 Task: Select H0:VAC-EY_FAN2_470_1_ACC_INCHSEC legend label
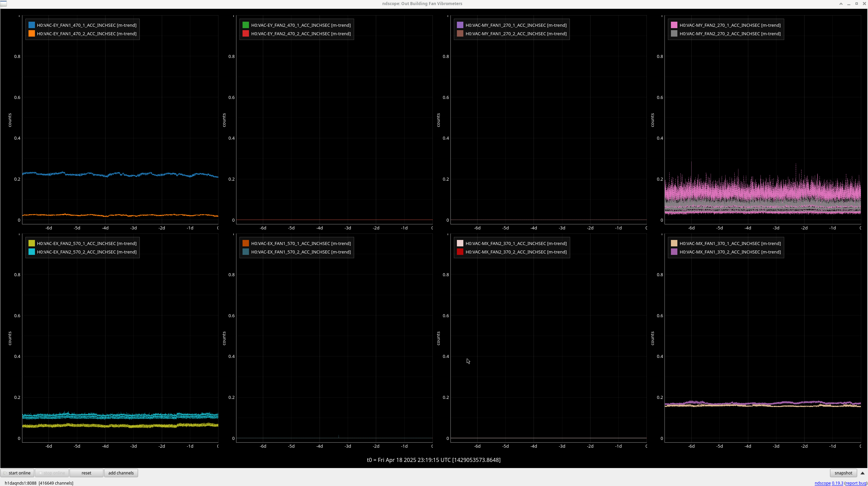[301, 25]
